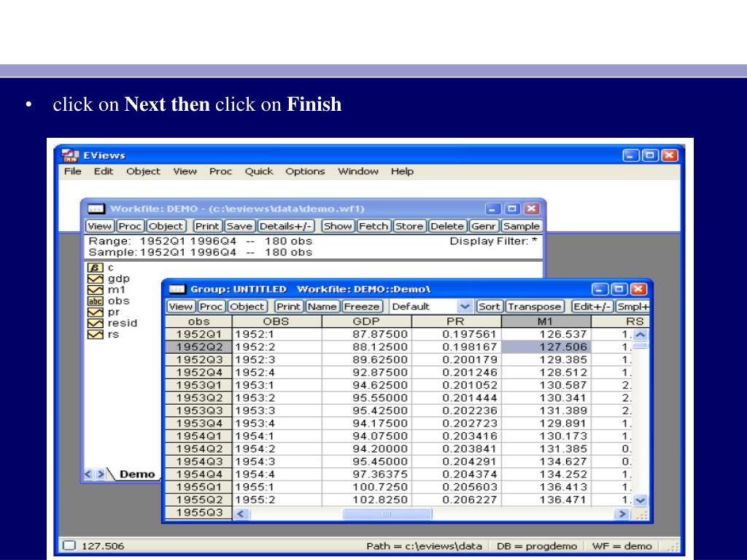Image resolution: width=747 pixels, height=560 pixels.
Task: Click horizontal scrollbar right arrow in Group window
Action: pyautogui.click(x=622, y=514)
